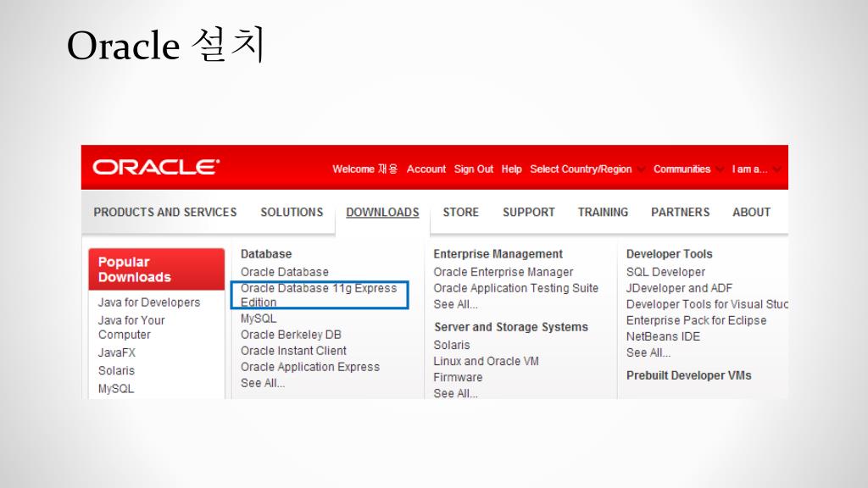Click See All under Developer Tools

pos(648,352)
